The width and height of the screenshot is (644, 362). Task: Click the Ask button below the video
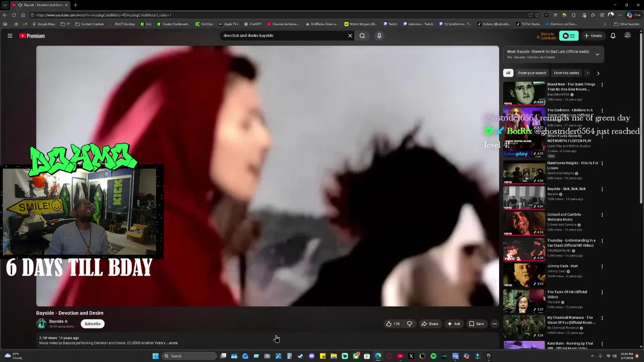pos(453,324)
